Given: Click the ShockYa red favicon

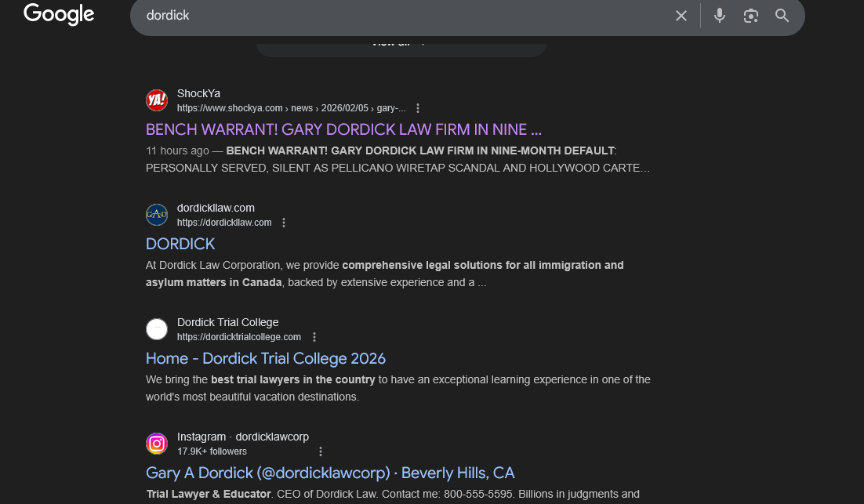Looking at the screenshot, I should pyautogui.click(x=157, y=100).
